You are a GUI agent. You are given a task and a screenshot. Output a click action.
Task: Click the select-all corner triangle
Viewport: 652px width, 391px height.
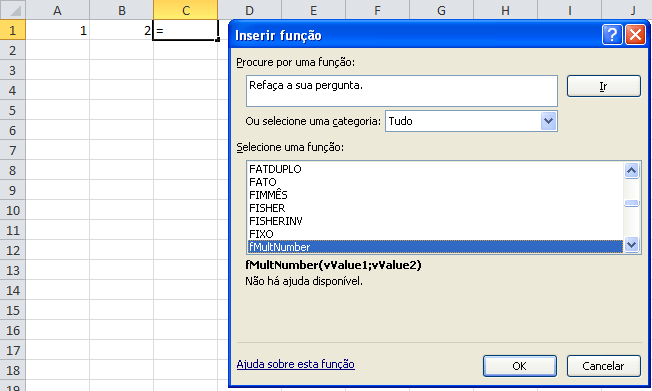click(x=12, y=10)
